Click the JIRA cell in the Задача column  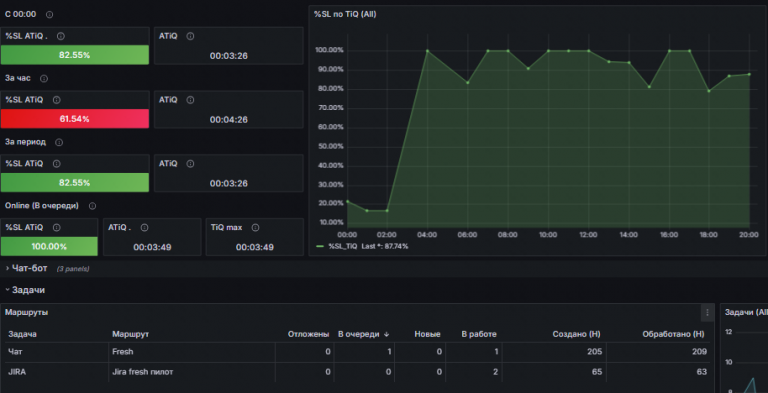[17, 372]
